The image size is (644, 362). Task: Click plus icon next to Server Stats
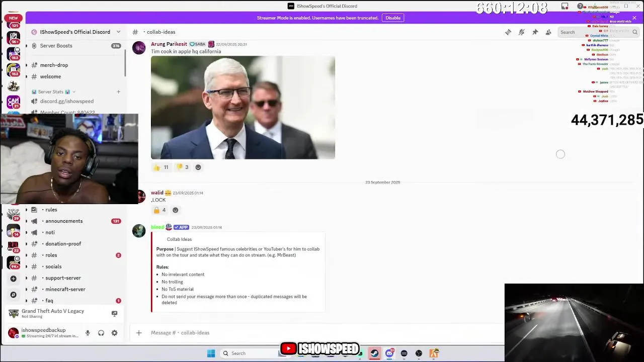119,92
